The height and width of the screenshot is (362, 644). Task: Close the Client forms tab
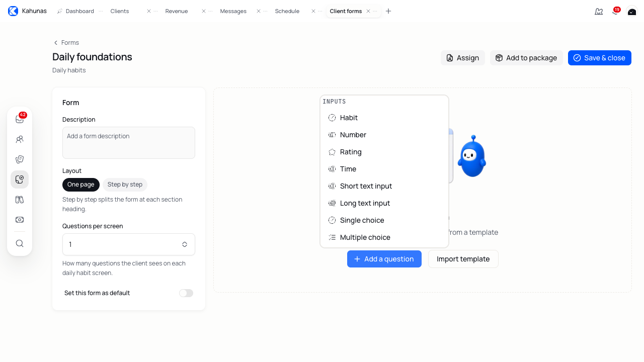click(368, 11)
